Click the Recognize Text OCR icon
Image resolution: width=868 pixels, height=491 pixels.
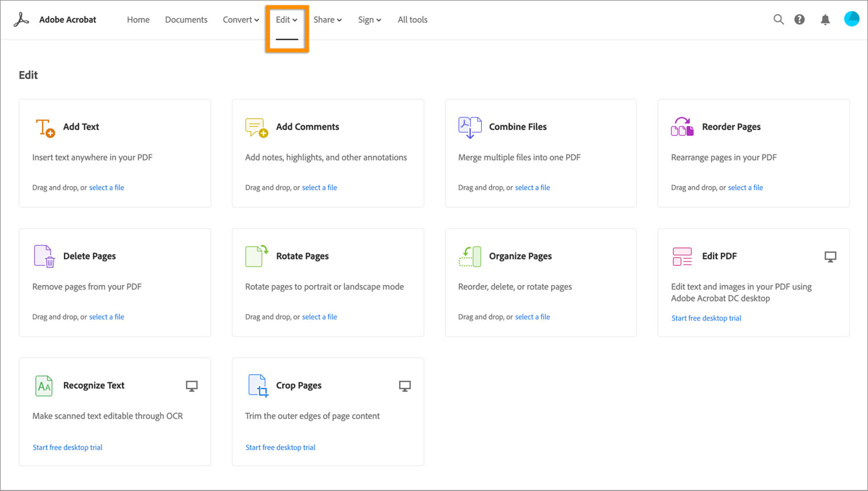44,386
